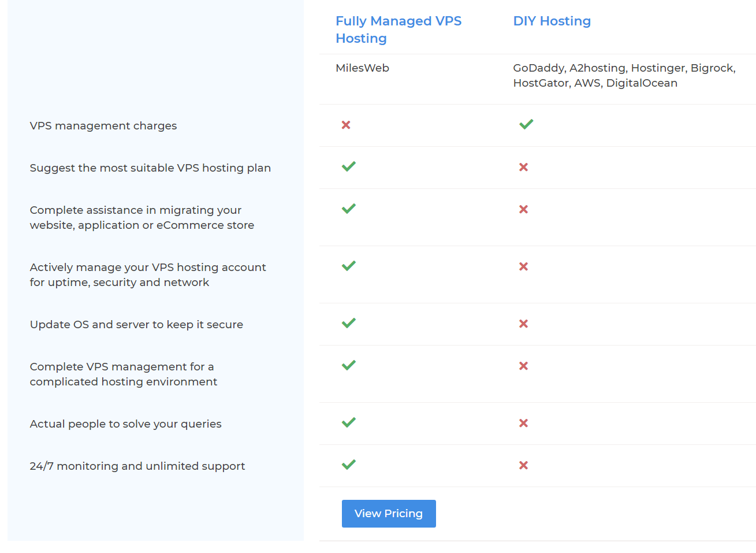Click the DIY cross for migration assistance row
Viewport: 756px width, 553px height.
pyautogui.click(x=524, y=209)
